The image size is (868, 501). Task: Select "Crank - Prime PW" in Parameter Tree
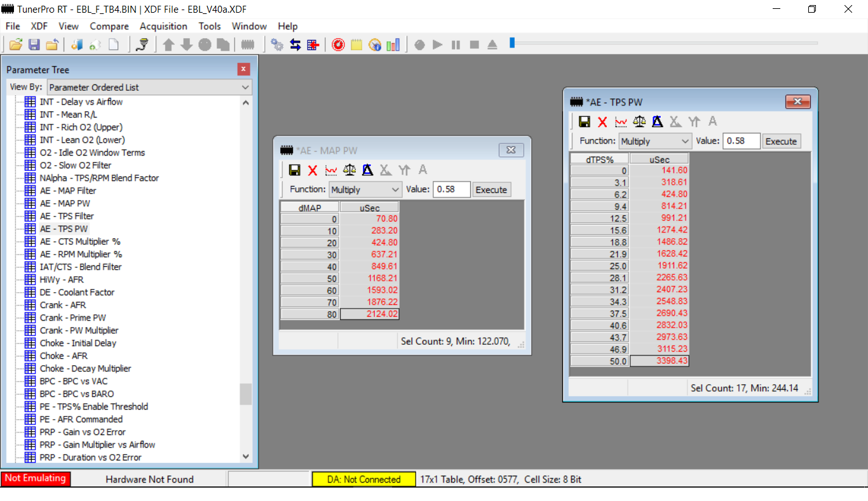click(x=72, y=317)
